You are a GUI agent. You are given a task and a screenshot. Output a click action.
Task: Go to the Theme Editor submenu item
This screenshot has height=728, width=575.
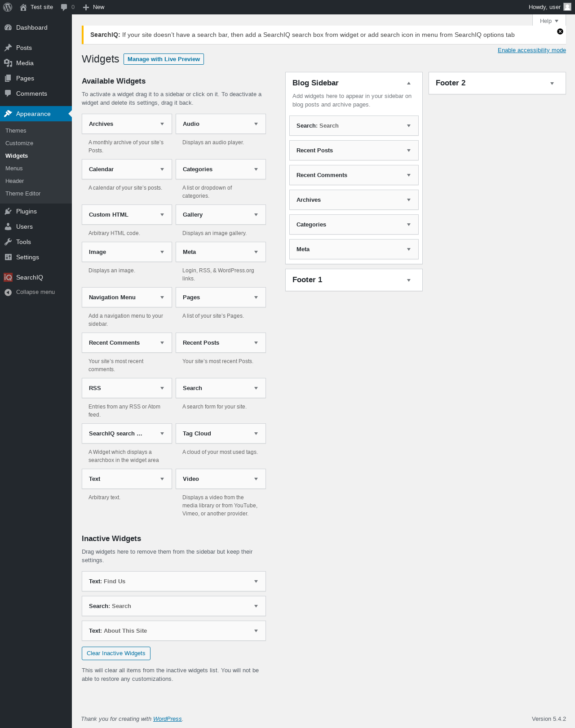point(23,194)
